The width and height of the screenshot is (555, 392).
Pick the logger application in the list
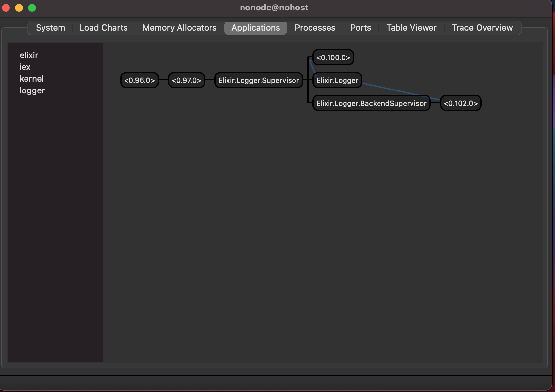32,90
